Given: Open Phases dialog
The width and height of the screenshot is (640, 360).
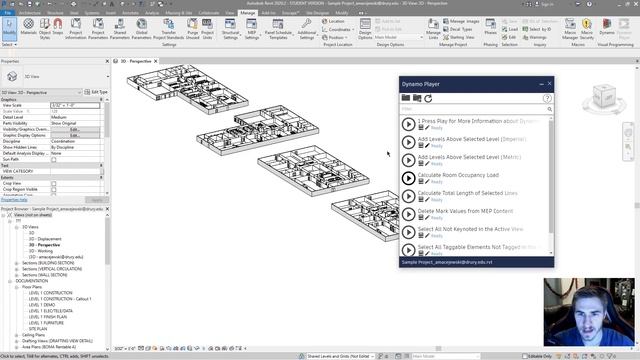Looking at the screenshot, I should (490, 27).
